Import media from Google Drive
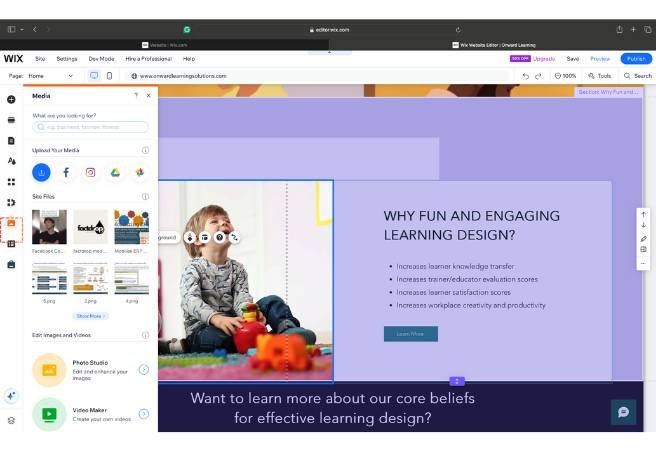The height and width of the screenshot is (451, 656). pos(115,172)
